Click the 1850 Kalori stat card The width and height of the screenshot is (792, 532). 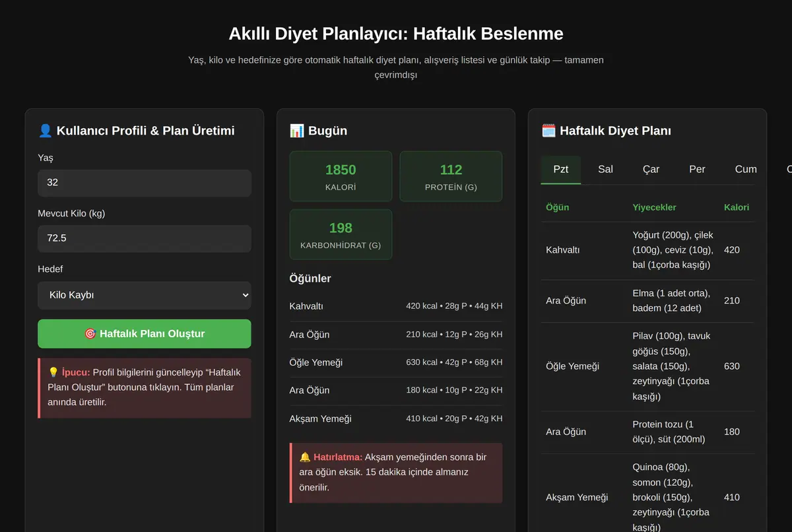341,176
